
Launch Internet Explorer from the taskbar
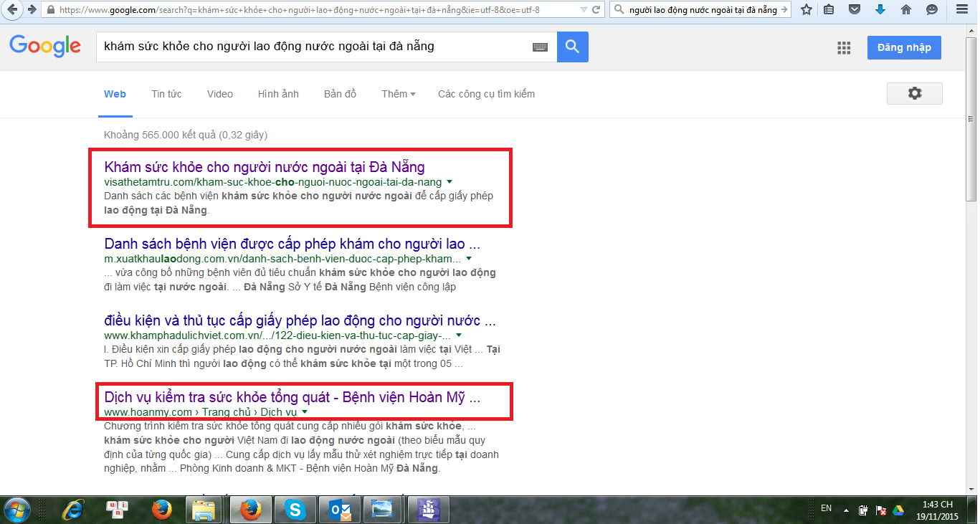point(72,510)
